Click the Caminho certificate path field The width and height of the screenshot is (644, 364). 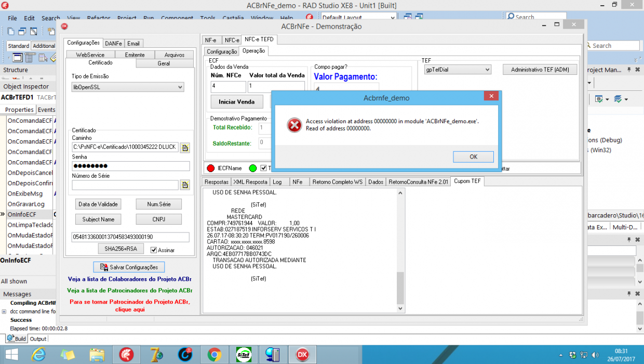point(125,147)
